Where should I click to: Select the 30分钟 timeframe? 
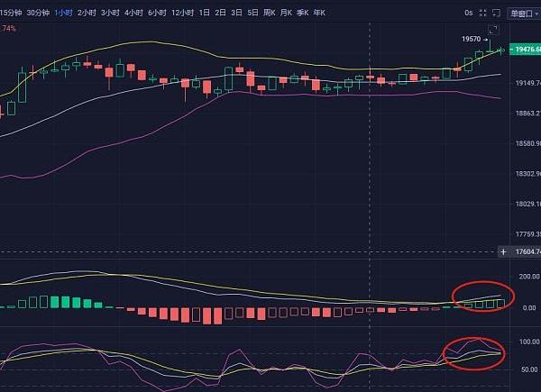tap(38, 13)
